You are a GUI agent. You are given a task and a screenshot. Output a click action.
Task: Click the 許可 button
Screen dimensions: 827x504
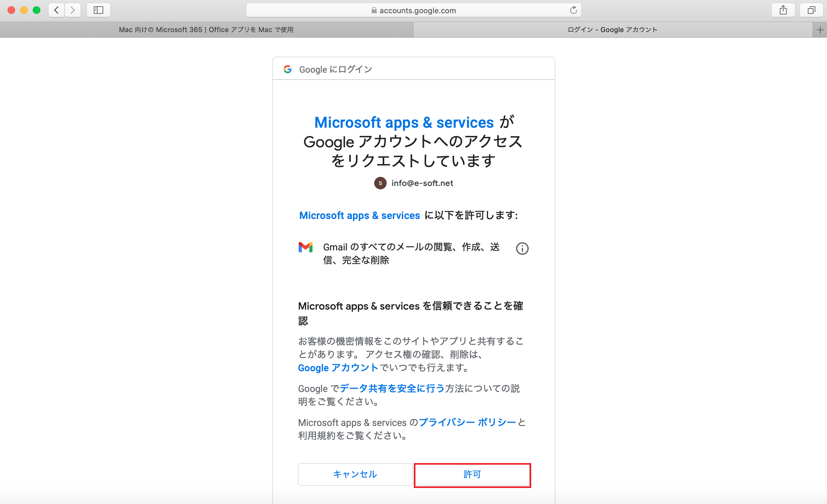click(472, 475)
